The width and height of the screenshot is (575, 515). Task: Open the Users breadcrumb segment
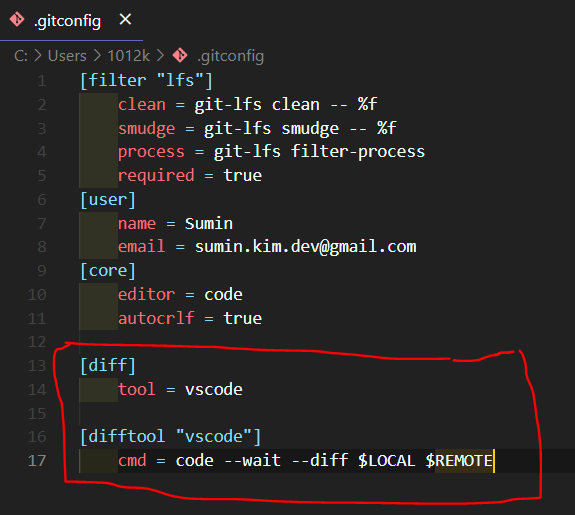tap(67, 56)
